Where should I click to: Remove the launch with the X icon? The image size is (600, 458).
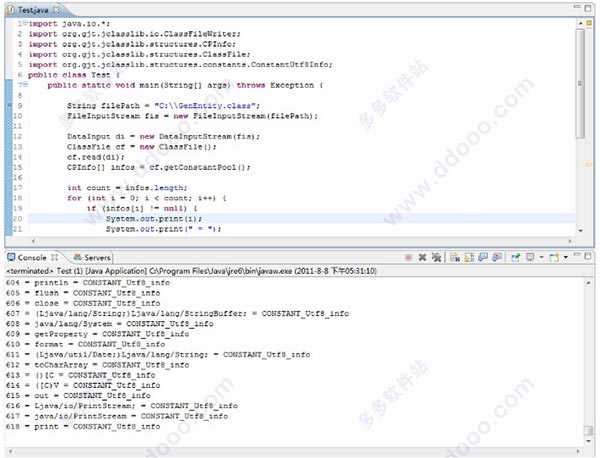[423, 257]
